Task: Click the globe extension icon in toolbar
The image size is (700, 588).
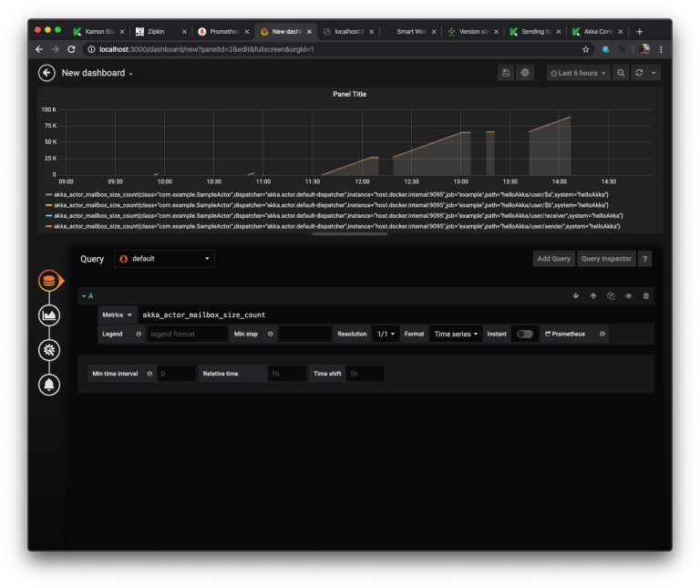Action: pyautogui.click(x=605, y=49)
